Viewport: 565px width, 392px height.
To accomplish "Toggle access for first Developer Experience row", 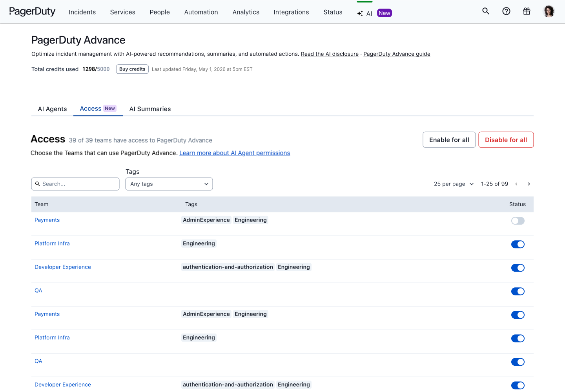I will click(518, 268).
